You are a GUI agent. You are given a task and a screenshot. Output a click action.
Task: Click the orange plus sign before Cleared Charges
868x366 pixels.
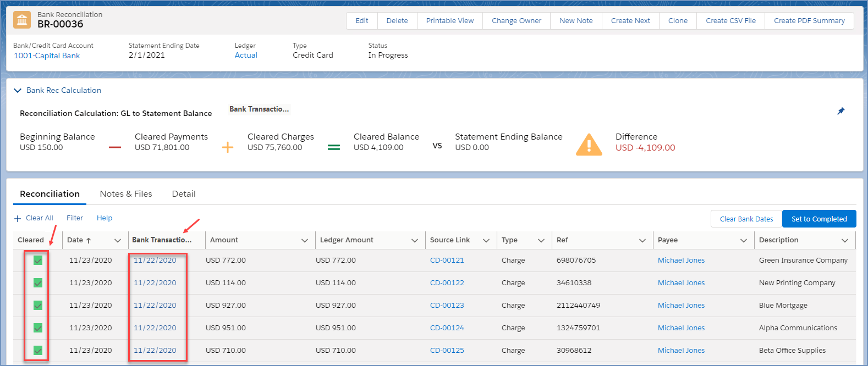coord(228,147)
